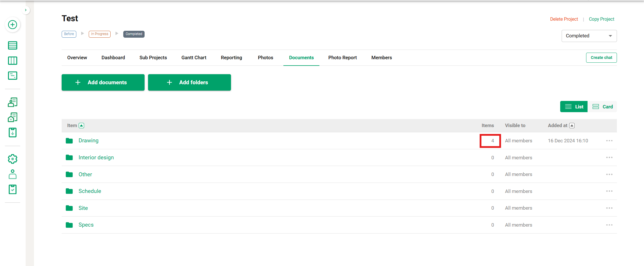
Task: Switch to List view
Action: coord(574,107)
